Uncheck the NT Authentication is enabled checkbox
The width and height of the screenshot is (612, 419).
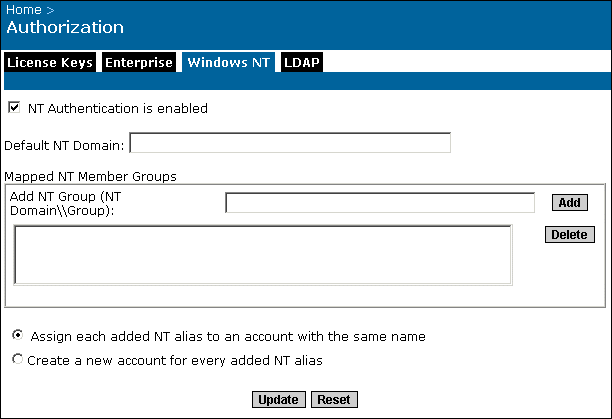coord(14,107)
